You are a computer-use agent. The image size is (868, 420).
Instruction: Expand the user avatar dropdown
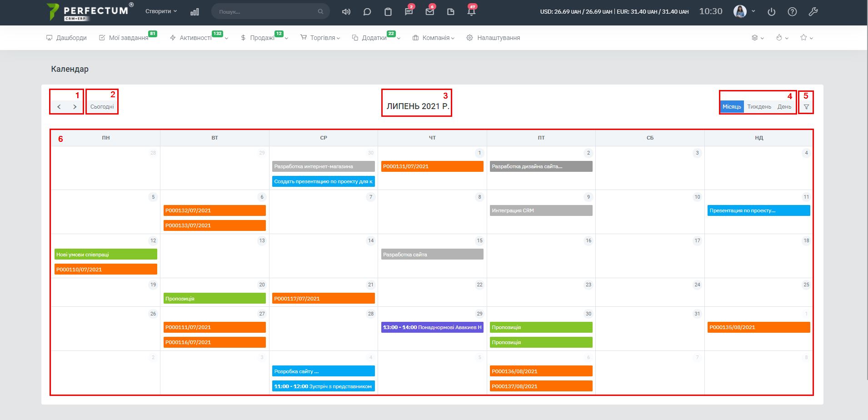744,11
